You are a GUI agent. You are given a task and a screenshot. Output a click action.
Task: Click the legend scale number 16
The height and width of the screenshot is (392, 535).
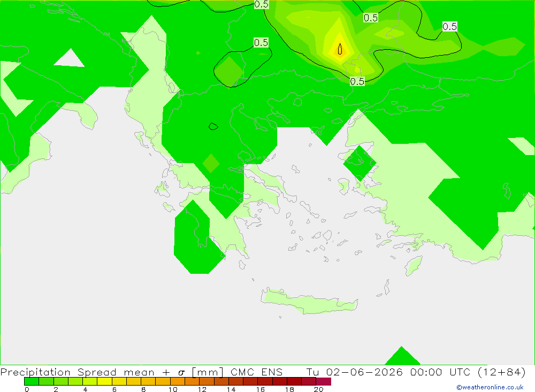261,389
